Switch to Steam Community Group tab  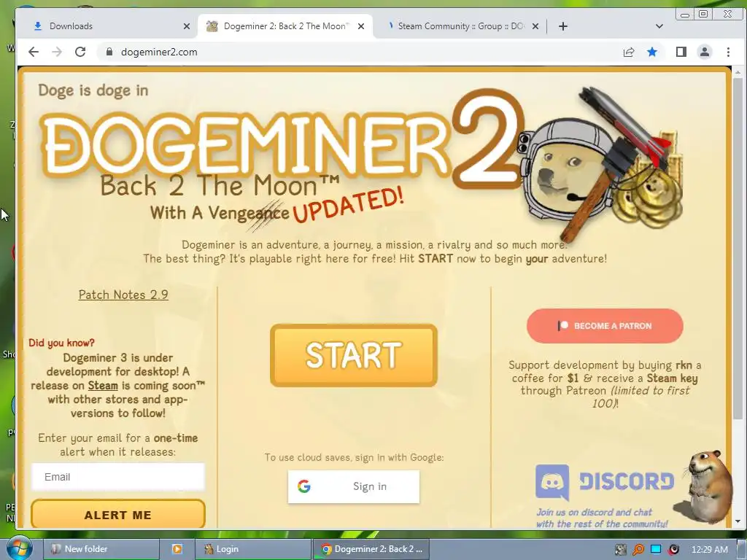tap(462, 26)
